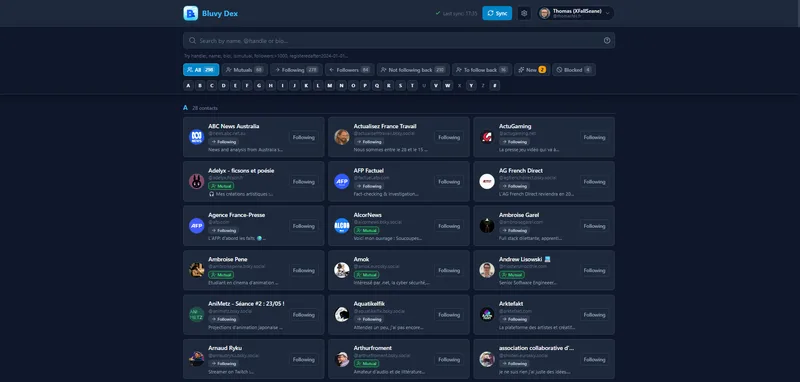Toggle Following button for ABC News Australia
This screenshot has width=800, height=382.
pos(304,137)
